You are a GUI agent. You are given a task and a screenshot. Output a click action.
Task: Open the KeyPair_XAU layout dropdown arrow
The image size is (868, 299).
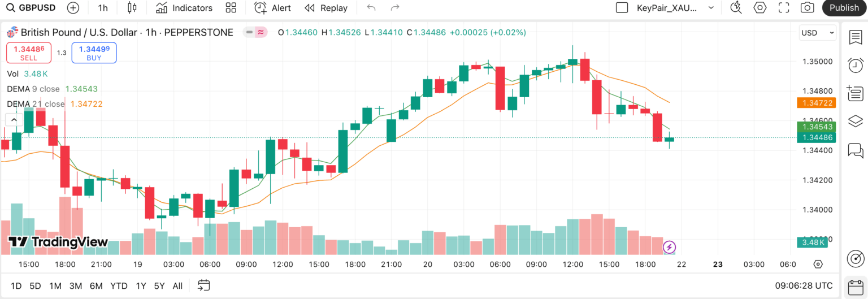tap(711, 8)
